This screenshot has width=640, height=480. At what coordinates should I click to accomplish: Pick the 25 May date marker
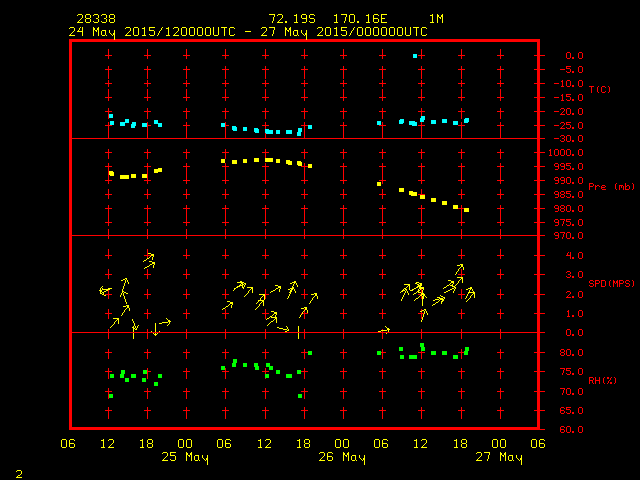point(185,458)
